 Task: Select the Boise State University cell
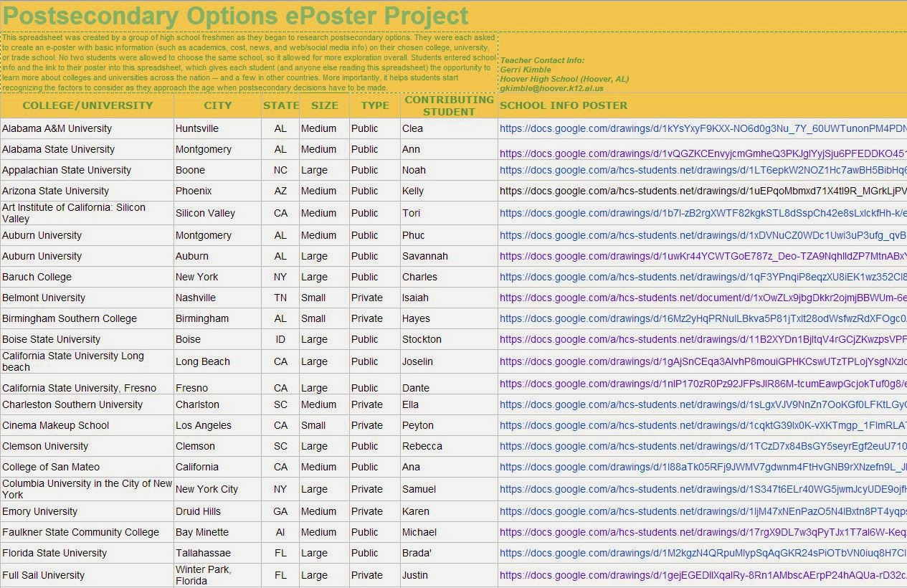point(87,339)
